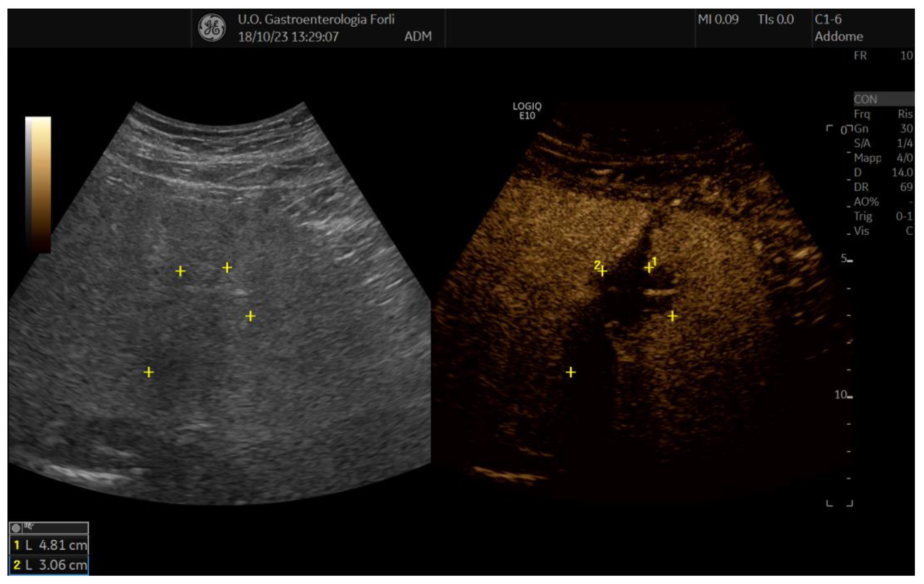
Task: Click the GE logo in header
Action: (212, 28)
